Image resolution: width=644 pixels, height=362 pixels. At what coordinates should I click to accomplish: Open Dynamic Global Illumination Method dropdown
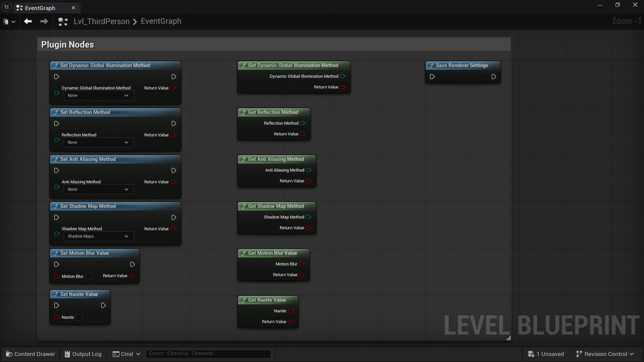[x=99, y=96]
